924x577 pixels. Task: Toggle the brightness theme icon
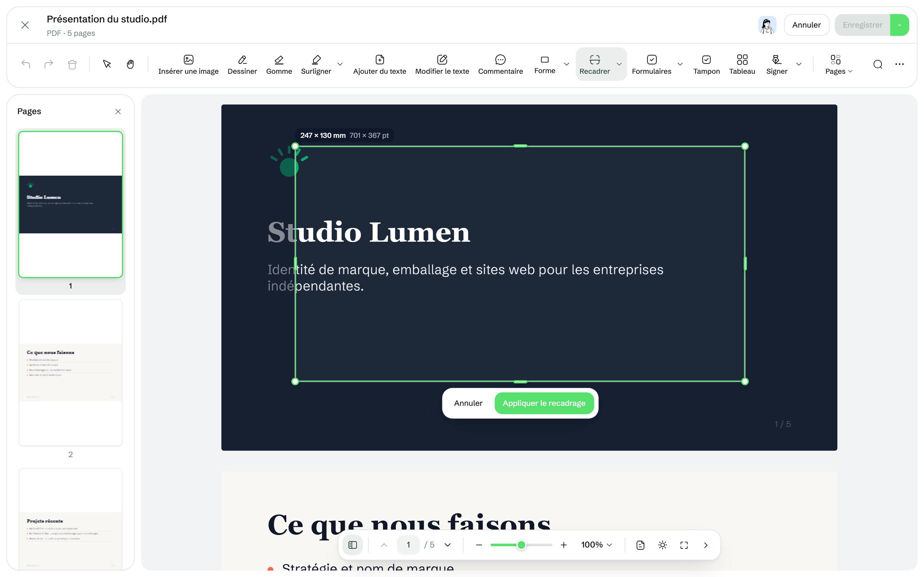coord(663,545)
